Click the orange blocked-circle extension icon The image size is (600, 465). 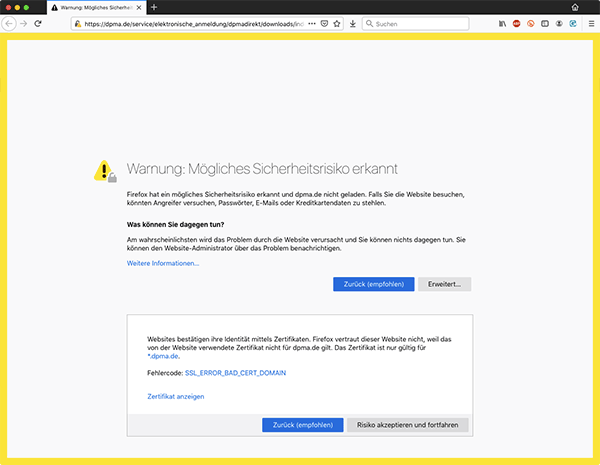click(530, 24)
